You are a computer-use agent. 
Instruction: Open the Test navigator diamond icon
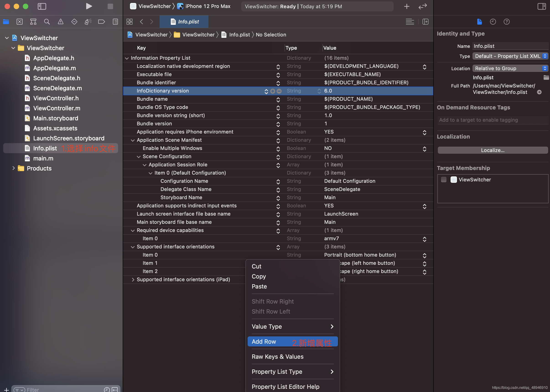point(74,22)
